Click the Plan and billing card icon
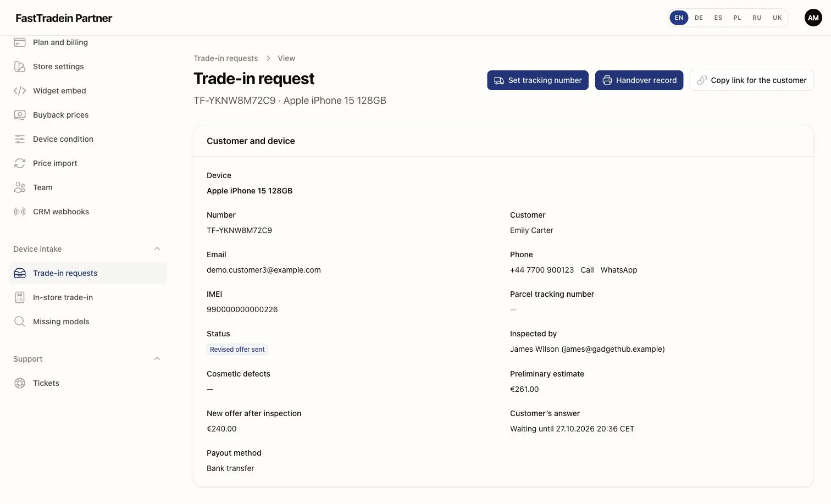The height and width of the screenshot is (504, 831). point(20,42)
